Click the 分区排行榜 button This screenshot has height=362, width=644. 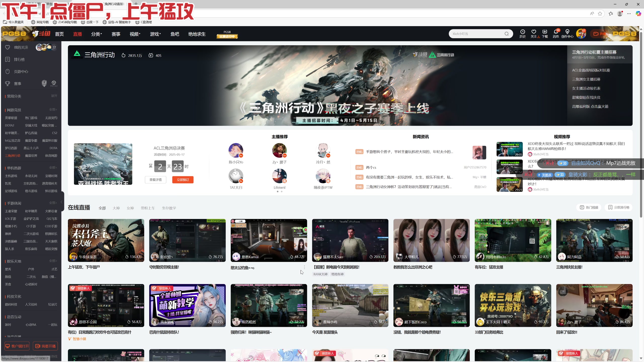619,207
